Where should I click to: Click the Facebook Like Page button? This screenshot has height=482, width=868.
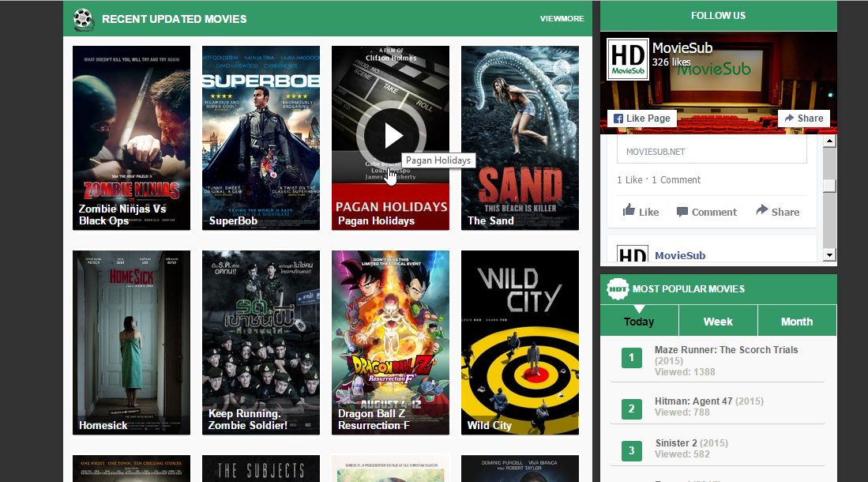tap(641, 118)
